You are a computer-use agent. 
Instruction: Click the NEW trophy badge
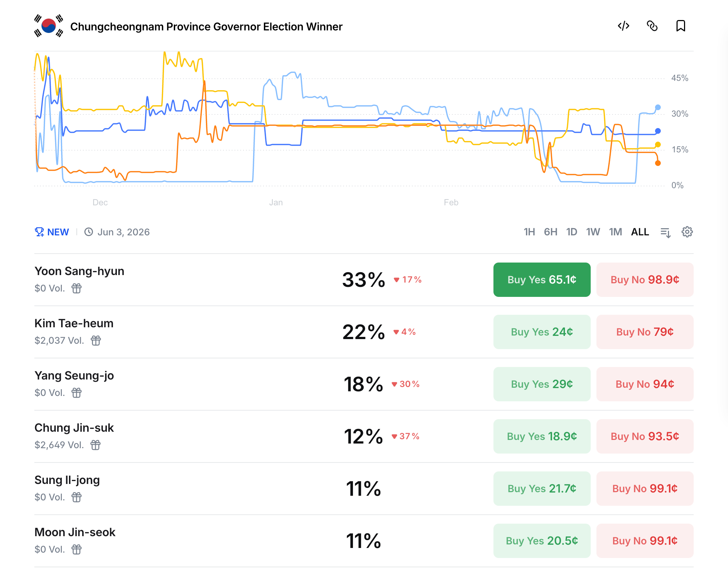[52, 232]
